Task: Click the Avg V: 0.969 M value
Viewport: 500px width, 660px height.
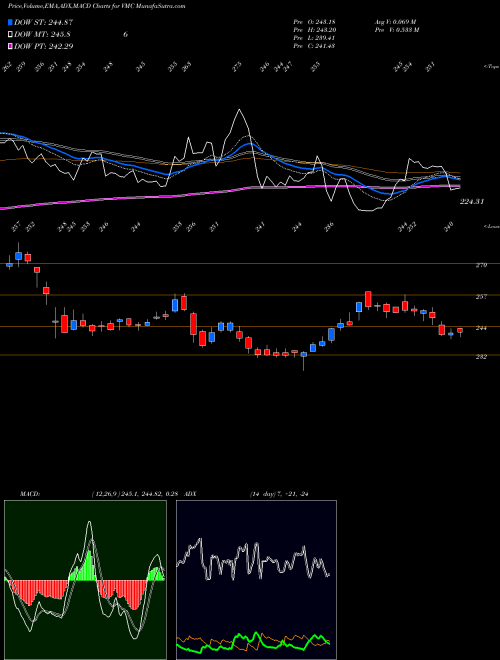Action: (395, 22)
